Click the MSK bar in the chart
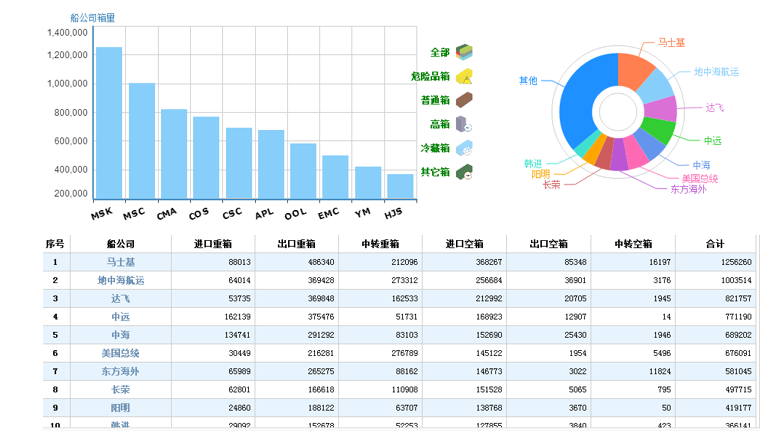Viewport: 776px width, 443px height. point(109,122)
